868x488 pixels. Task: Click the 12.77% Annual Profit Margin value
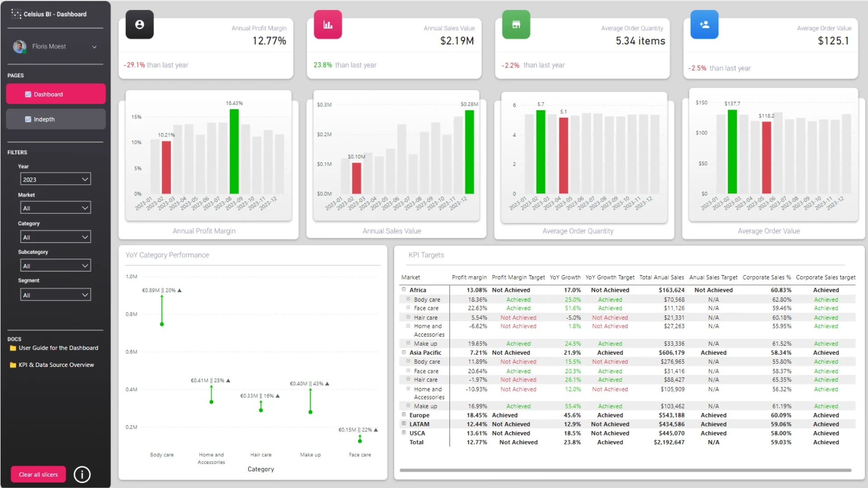(269, 41)
